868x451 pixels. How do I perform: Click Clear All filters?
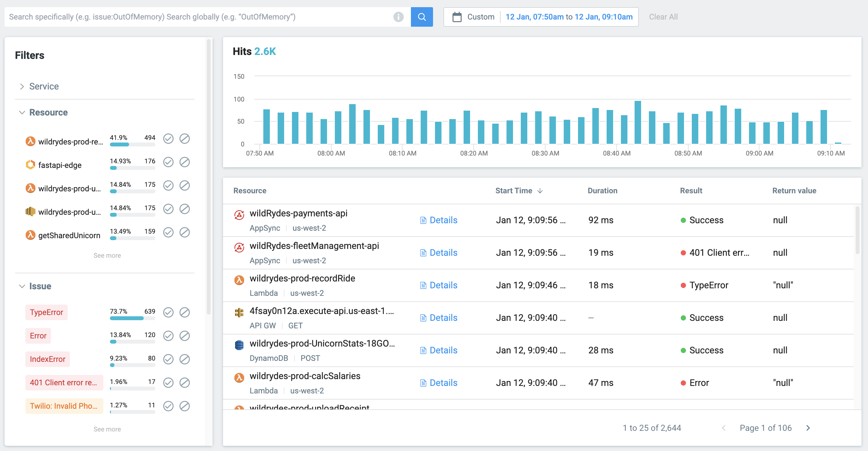point(663,17)
